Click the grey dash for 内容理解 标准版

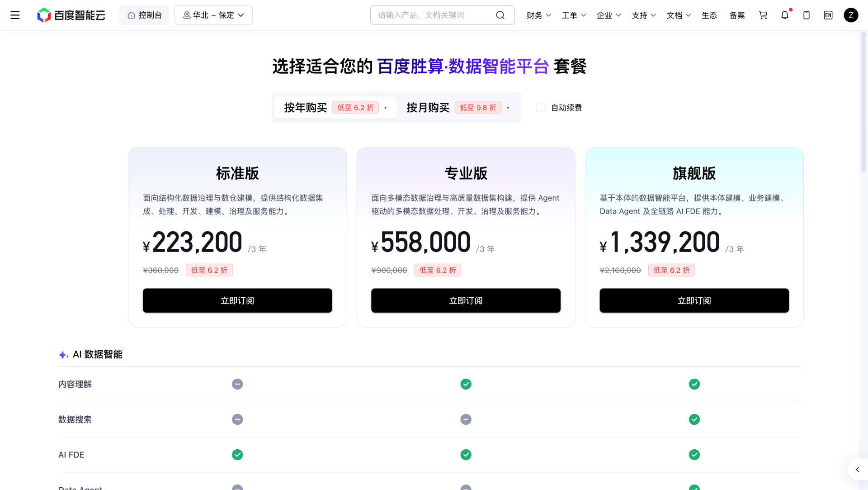tap(237, 384)
